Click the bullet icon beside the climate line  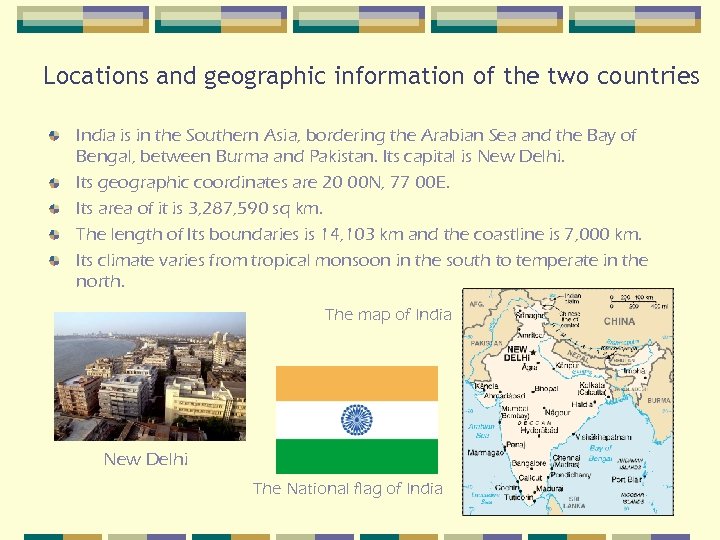54,261
